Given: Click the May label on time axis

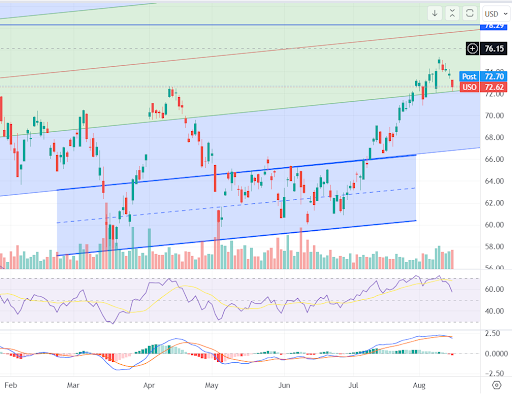Looking at the screenshot, I should pos(211,385).
